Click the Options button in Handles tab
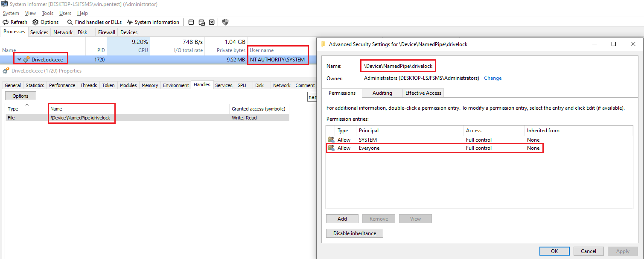This screenshot has width=644, height=259. [x=20, y=96]
